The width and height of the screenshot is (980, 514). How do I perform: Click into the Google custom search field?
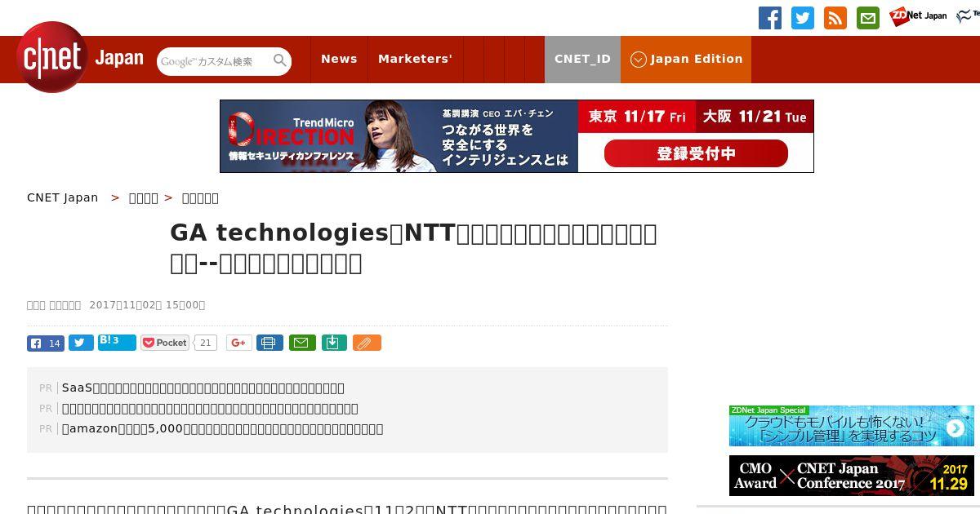point(214,61)
